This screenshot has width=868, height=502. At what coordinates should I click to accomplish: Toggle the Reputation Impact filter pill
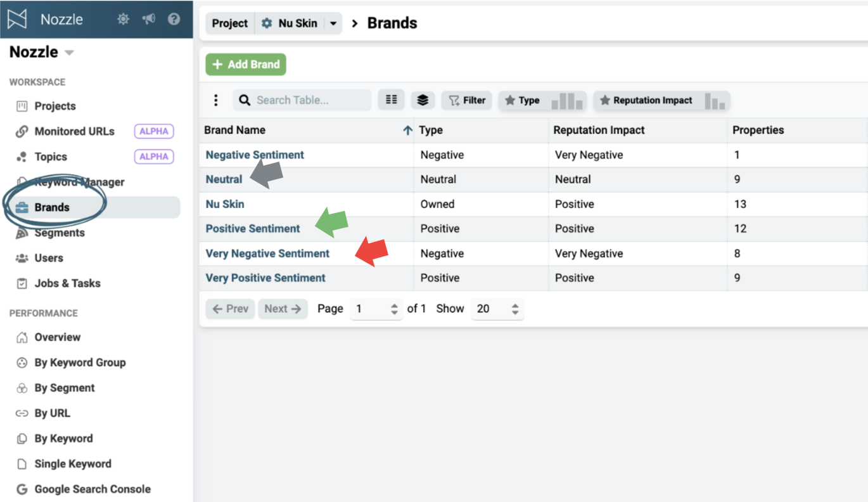[661, 100]
